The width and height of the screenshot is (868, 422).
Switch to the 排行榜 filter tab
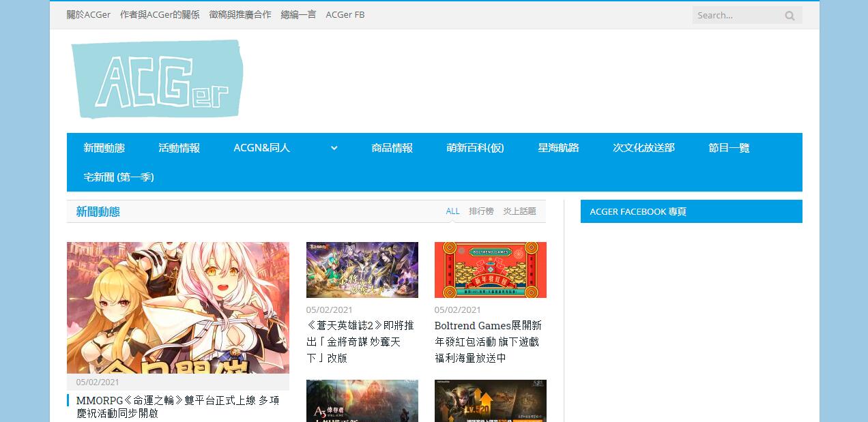point(481,211)
